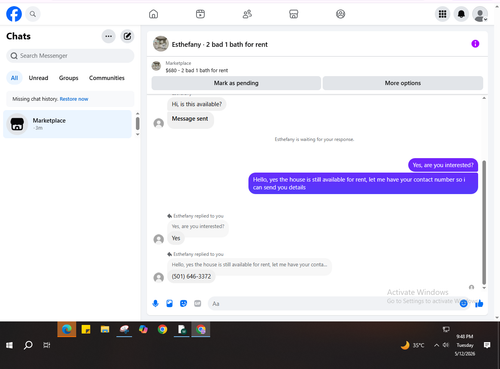This screenshot has height=369, width=500.
Task: Open conversation info purple icon
Action: [x=475, y=44]
